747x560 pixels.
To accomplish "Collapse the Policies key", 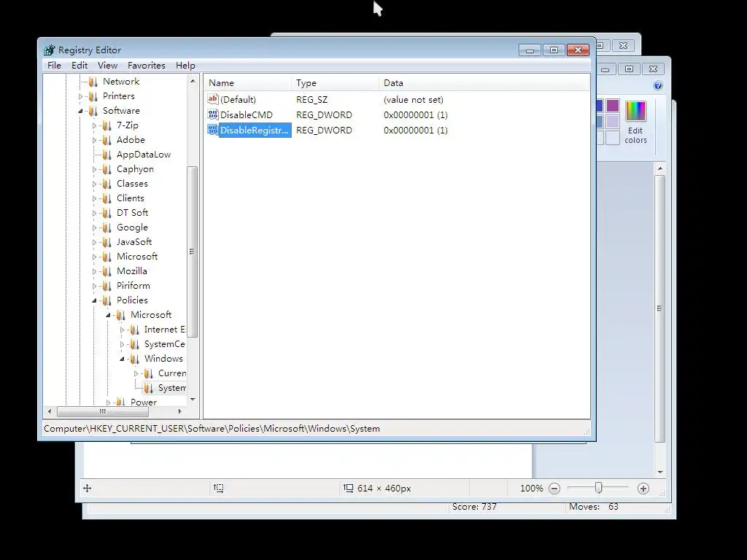I will [x=94, y=300].
